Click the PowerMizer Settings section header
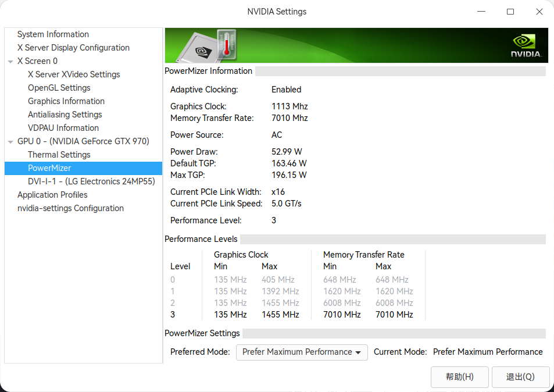Viewport: 554px width, 392px height. [202, 334]
